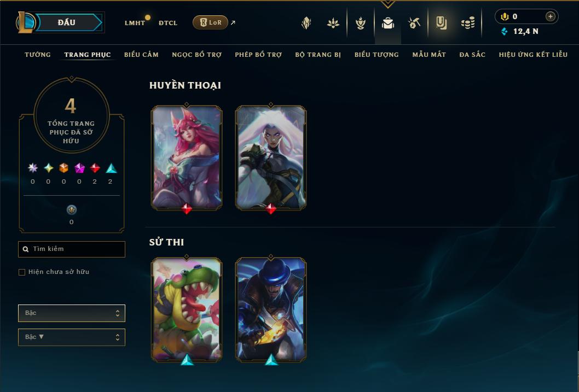Select the pink-haired Ahri skin thumbnail
Viewport: 579px width, 392px height.
(x=187, y=158)
